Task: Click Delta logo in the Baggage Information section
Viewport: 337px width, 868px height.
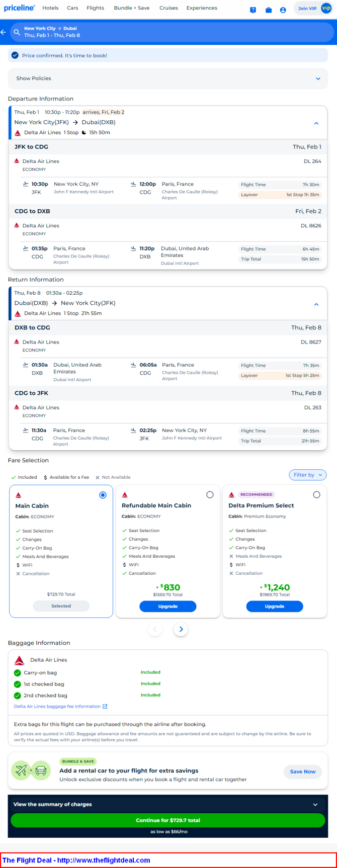Action: click(x=20, y=660)
